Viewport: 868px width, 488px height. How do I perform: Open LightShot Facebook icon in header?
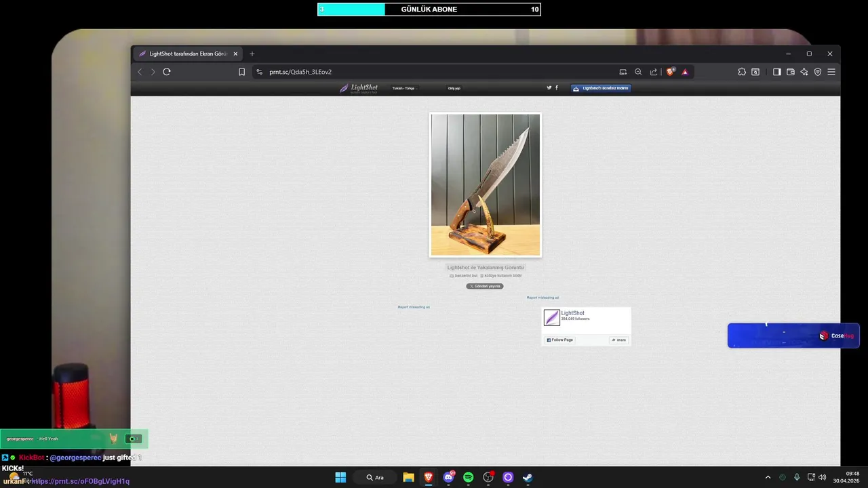coord(557,87)
